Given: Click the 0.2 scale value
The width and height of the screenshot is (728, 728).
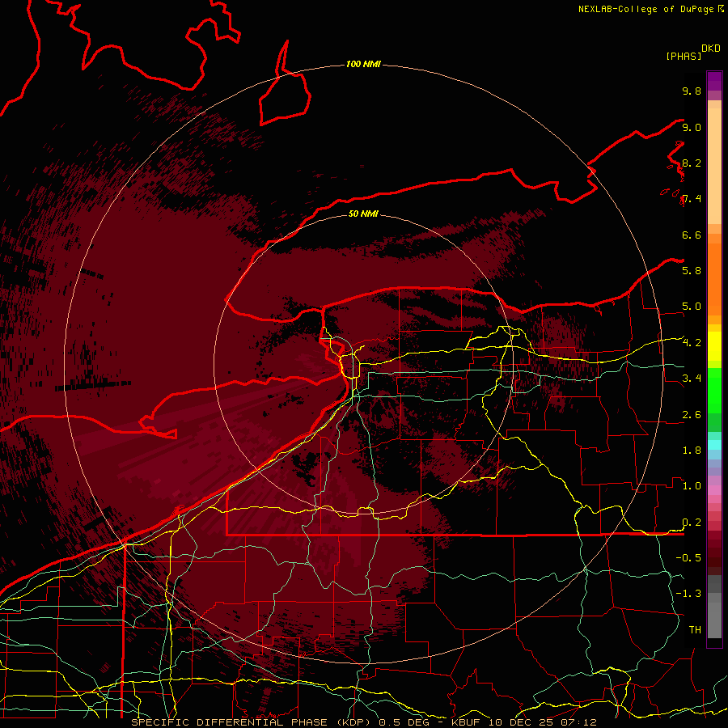Looking at the screenshot, I should tap(692, 522).
